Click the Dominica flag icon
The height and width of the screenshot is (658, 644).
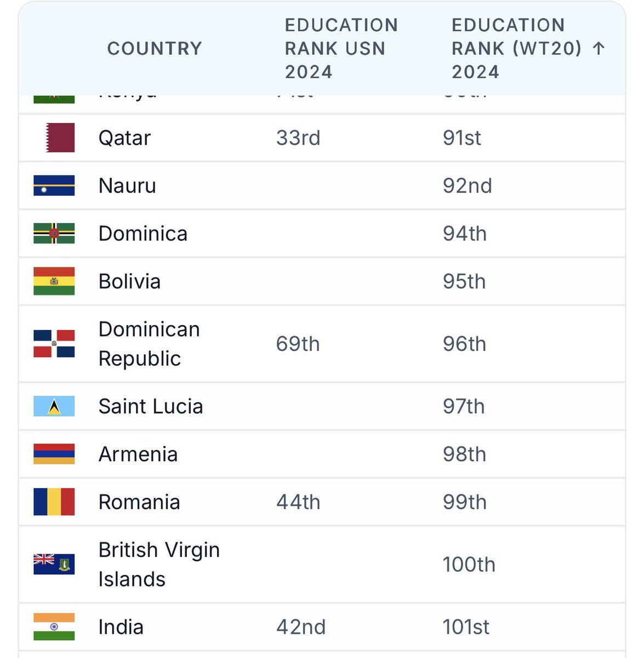click(x=54, y=233)
